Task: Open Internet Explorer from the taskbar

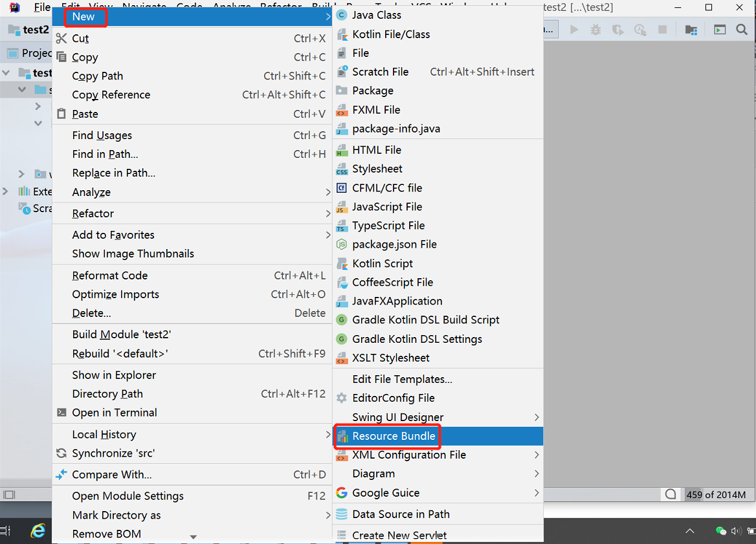Action: tap(38, 530)
